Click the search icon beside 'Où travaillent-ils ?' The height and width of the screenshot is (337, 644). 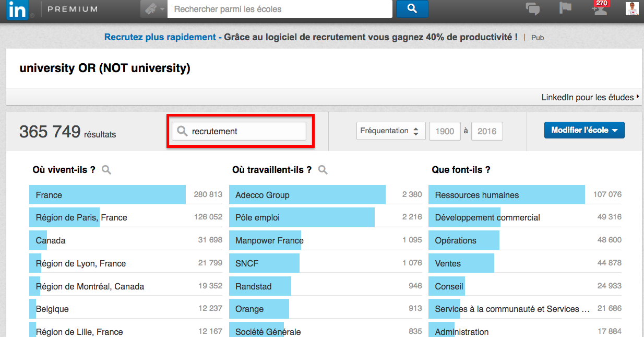[x=323, y=170]
